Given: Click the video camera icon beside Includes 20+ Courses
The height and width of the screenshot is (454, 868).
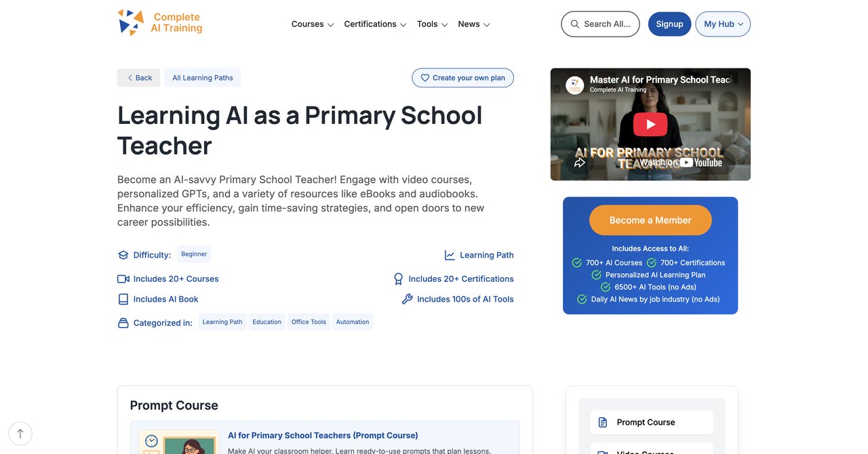Looking at the screenshot, I should pyautogui.click(x=123, y=279).
